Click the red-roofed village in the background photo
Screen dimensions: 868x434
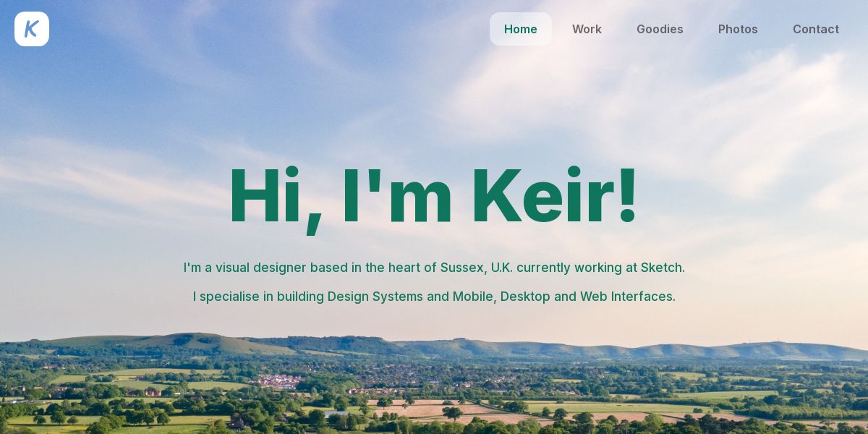(281, 380)
